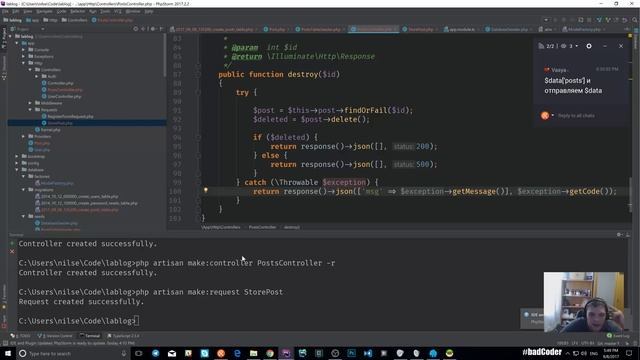Image resolution: width=640 pixels, height=360 pixels.
Task: Click the Project panel settings gear icon
Action: tap(153, 29)
